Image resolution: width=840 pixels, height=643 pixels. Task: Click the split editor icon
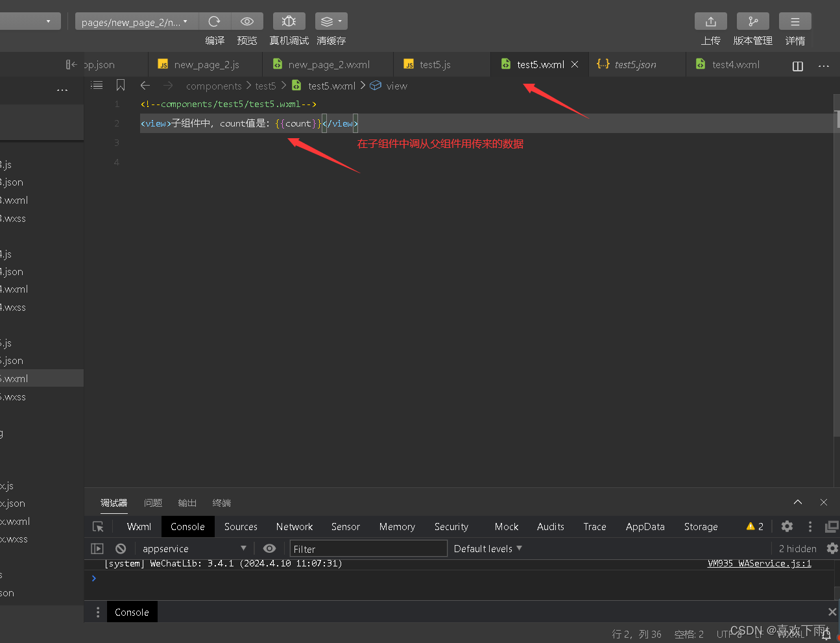798,66
